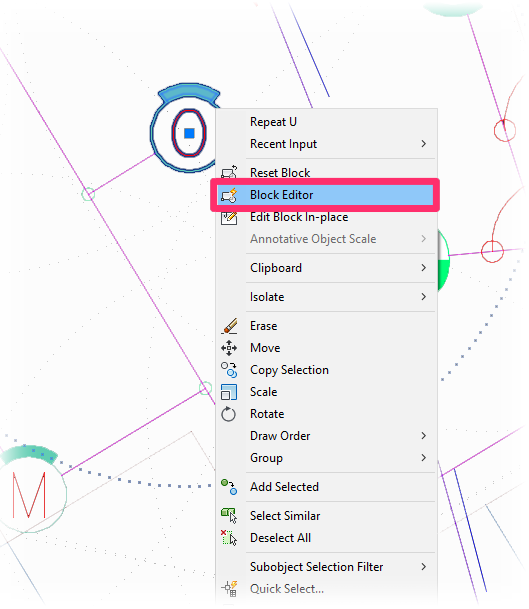
Task: Open Subobject Selection Filter menu item
Action: 325,567
